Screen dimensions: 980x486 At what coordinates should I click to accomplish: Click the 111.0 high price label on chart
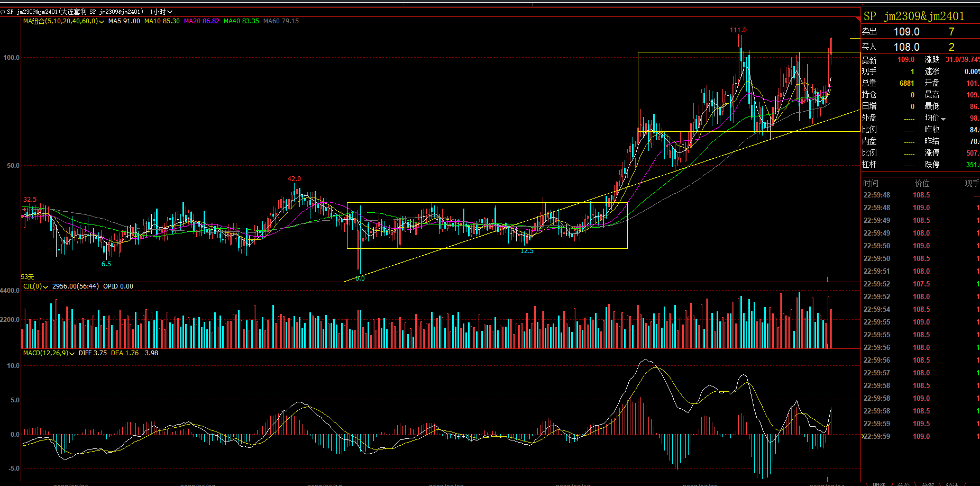pos(738,30)
